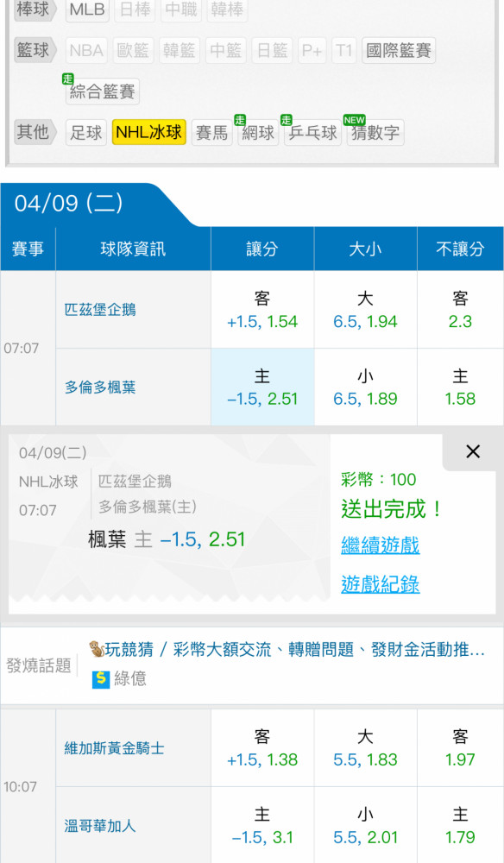Open 遊戲紀錄 link
Image resolution: width=504 pixels, height=863 pixels.
tap(381, 584)
